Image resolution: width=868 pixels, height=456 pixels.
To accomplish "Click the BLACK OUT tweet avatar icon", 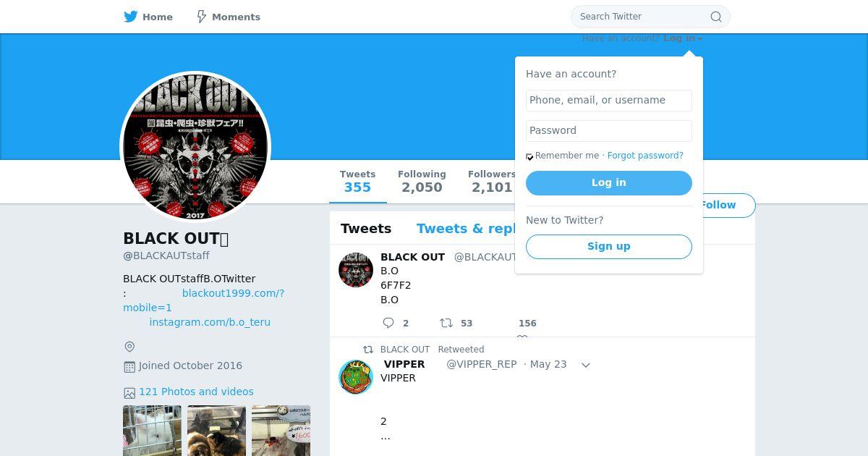I will (356, 270).
